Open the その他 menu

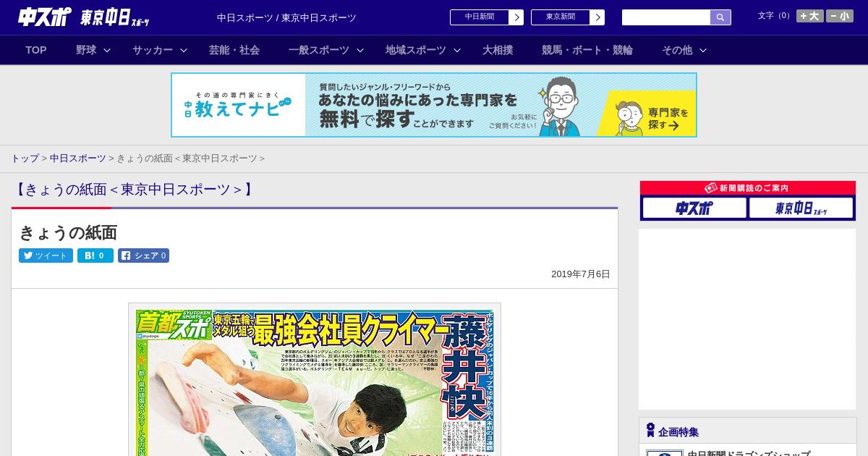[x=677, y=50]
